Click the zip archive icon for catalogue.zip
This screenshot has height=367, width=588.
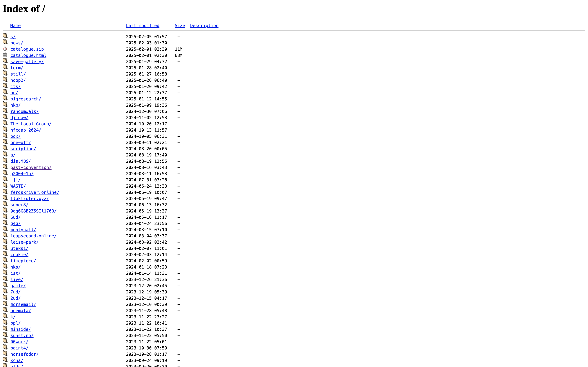[5, 48]
